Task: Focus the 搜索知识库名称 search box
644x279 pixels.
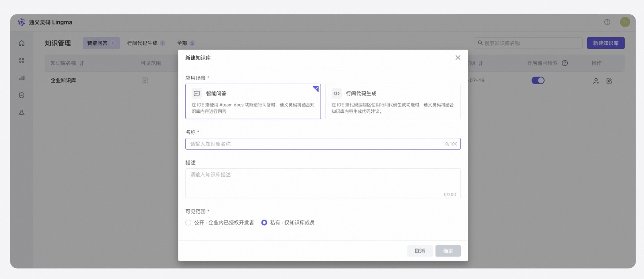Action: point(528,43)
